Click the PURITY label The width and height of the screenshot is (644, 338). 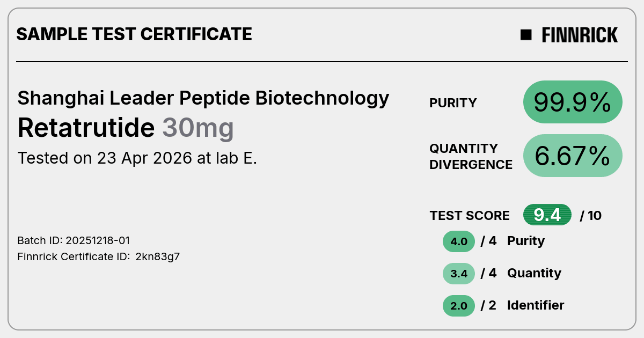pos(453,103)
